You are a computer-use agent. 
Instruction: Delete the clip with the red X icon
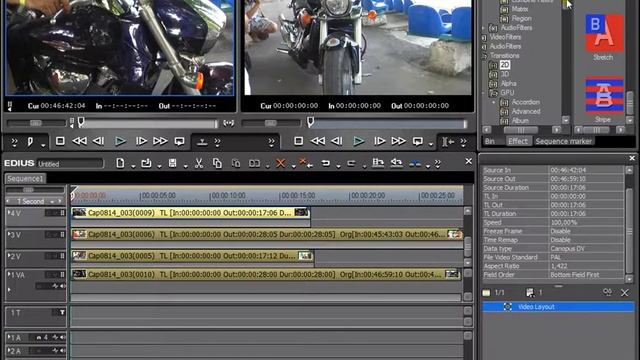280,163
